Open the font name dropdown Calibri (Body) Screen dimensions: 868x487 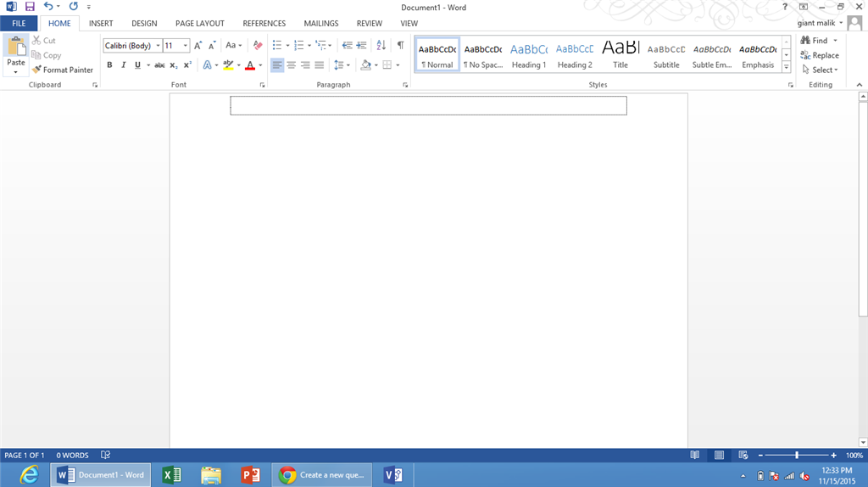(x=158, y=46)
